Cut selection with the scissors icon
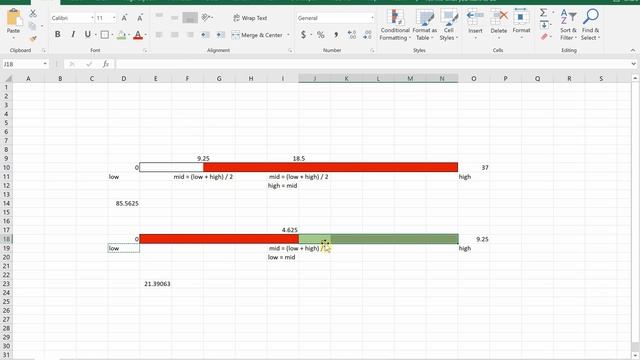 point(33,14)
